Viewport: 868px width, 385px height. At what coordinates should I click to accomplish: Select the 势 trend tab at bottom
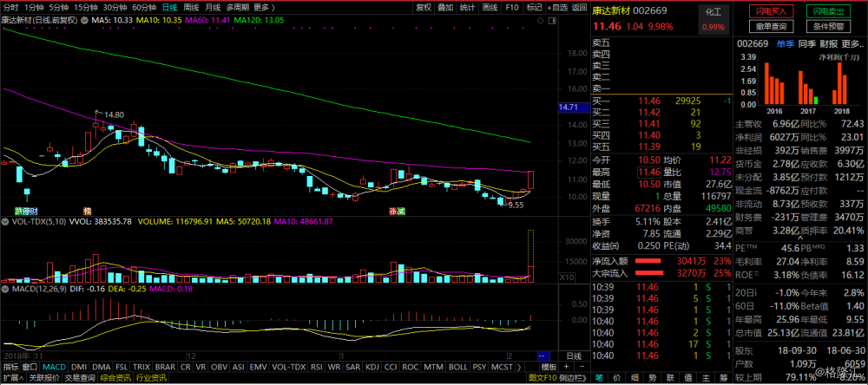click(652, 378)
